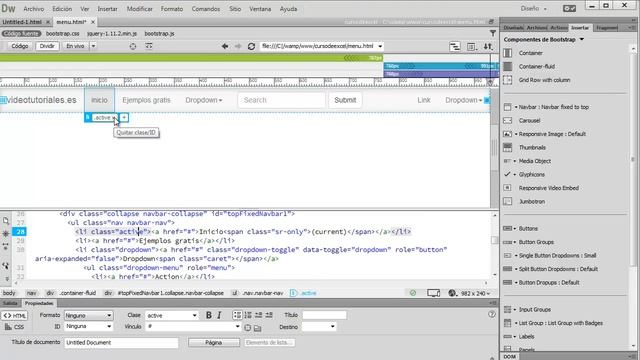
Task: Switch Properties to HTML mode
Action: tap(15, 316)
